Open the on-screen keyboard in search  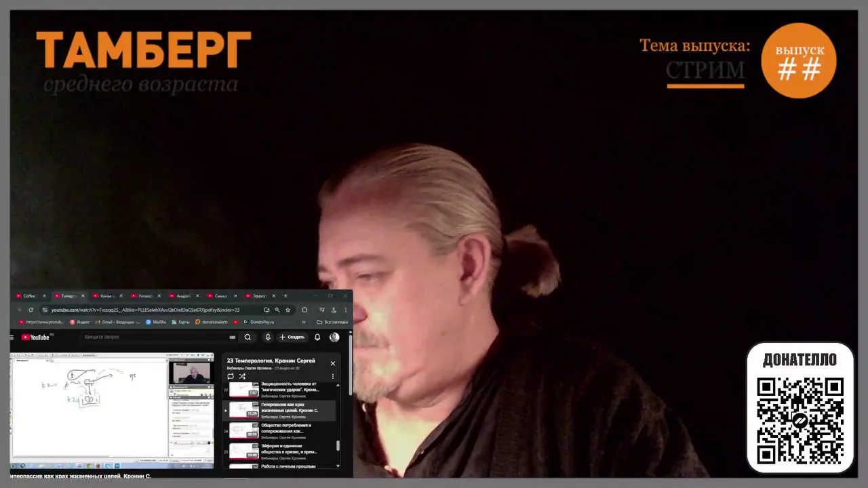(233, 337)
